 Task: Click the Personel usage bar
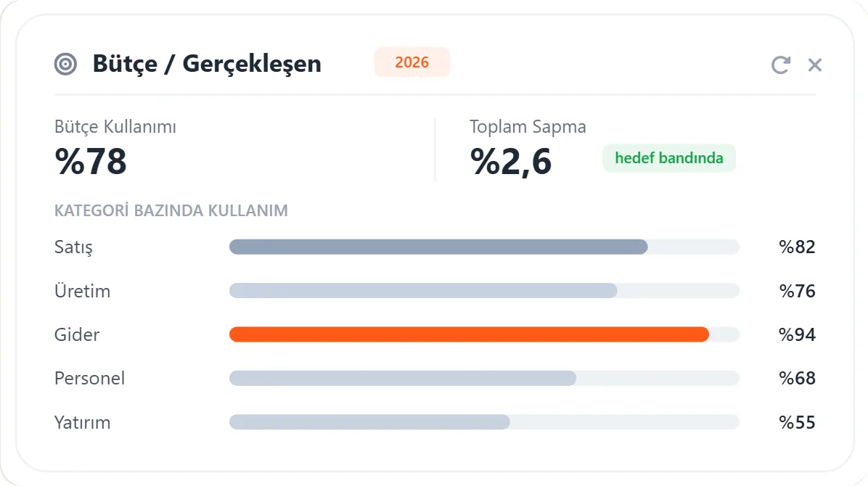pos(484,378)
